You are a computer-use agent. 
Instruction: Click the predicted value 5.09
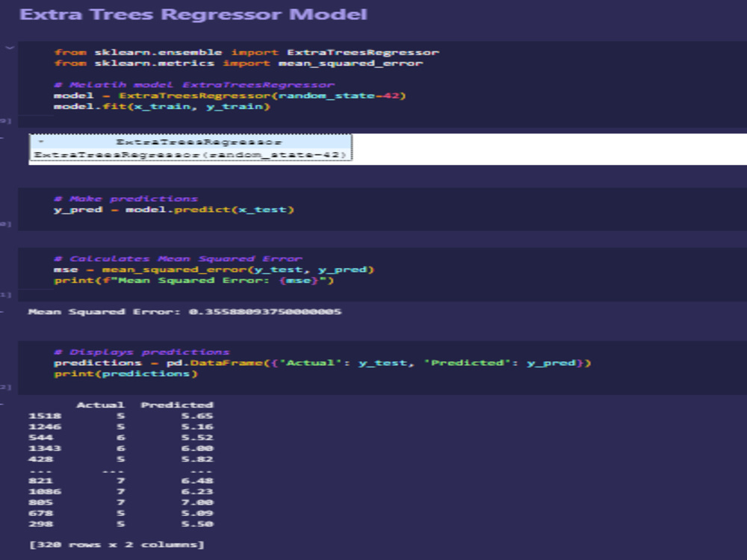(x=197, y=514)
